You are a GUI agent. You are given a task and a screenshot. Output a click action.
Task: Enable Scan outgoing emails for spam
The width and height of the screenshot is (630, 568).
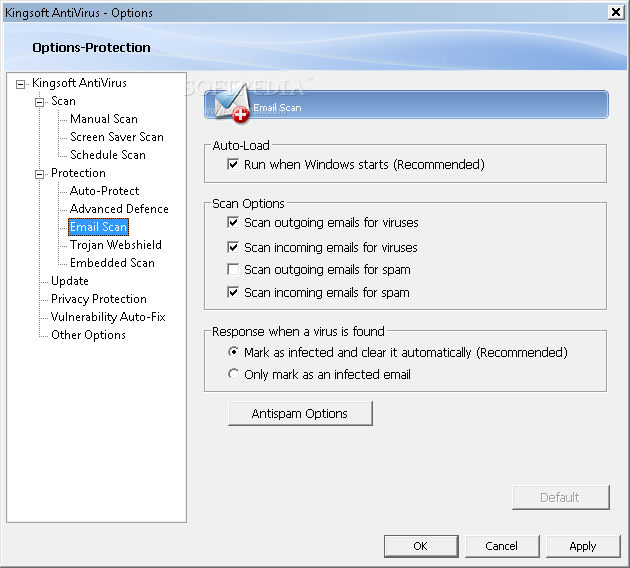coord(233,269)
